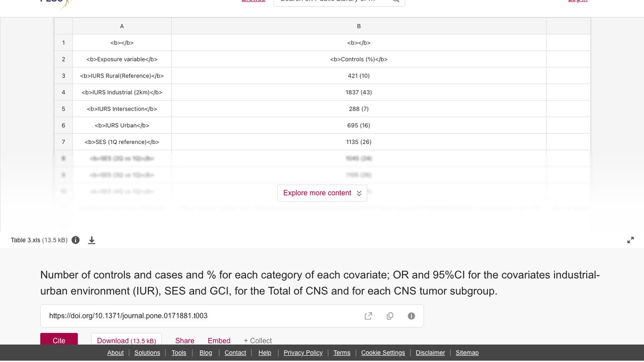Open the Blog footer link

[206, 352]
